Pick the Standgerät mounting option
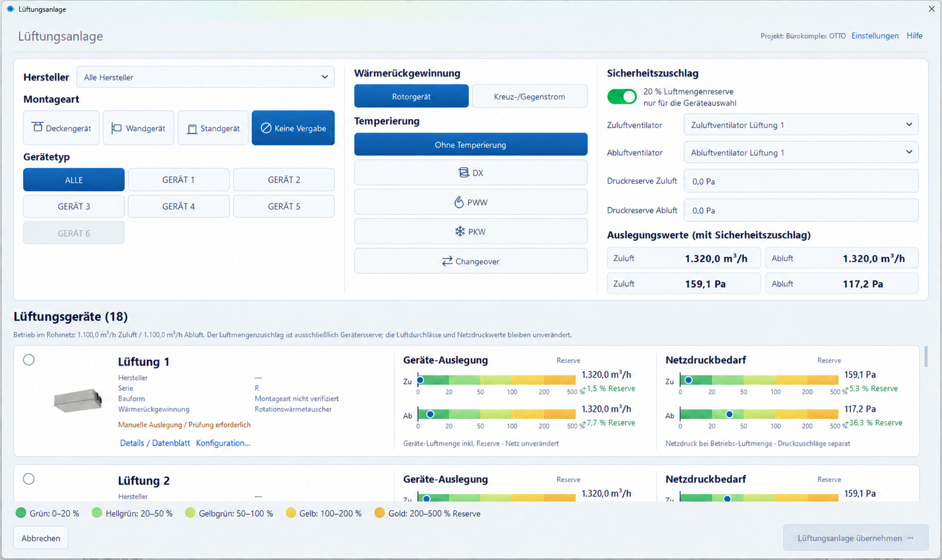The width and height of the screenshot is (942, 560). tap(213, 128)
